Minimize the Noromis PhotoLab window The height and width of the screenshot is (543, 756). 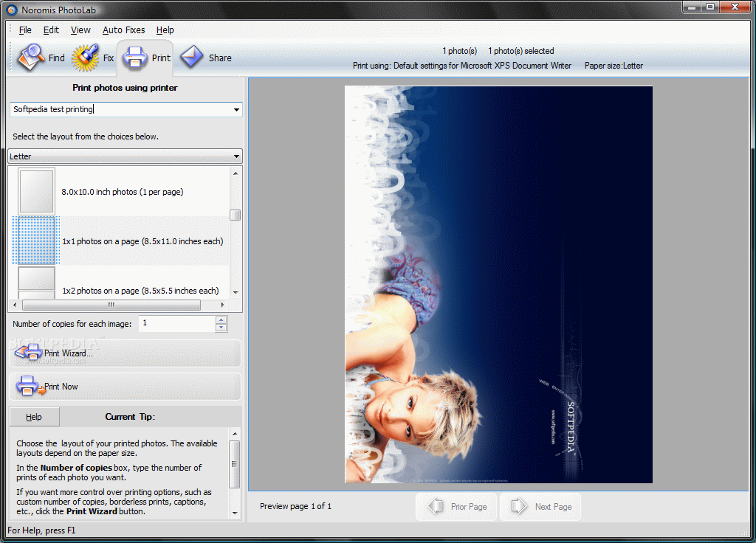pyautogui.click(x=693, y=7)
